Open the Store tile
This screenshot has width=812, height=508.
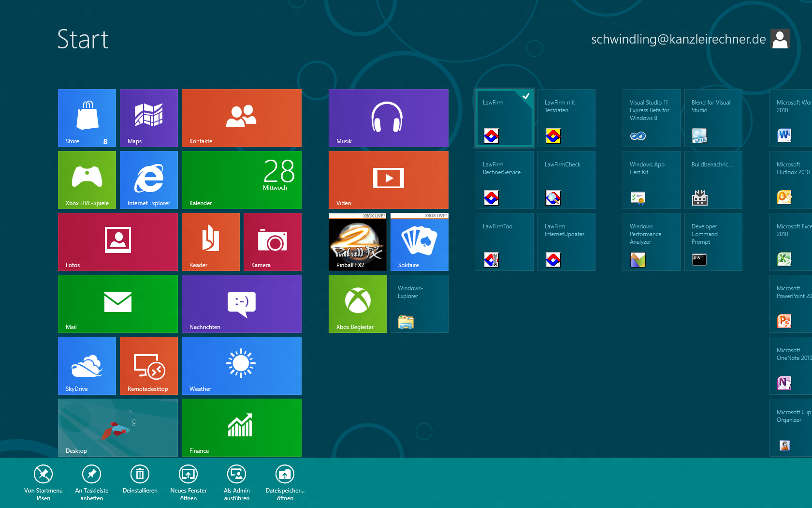click(87, 118)
